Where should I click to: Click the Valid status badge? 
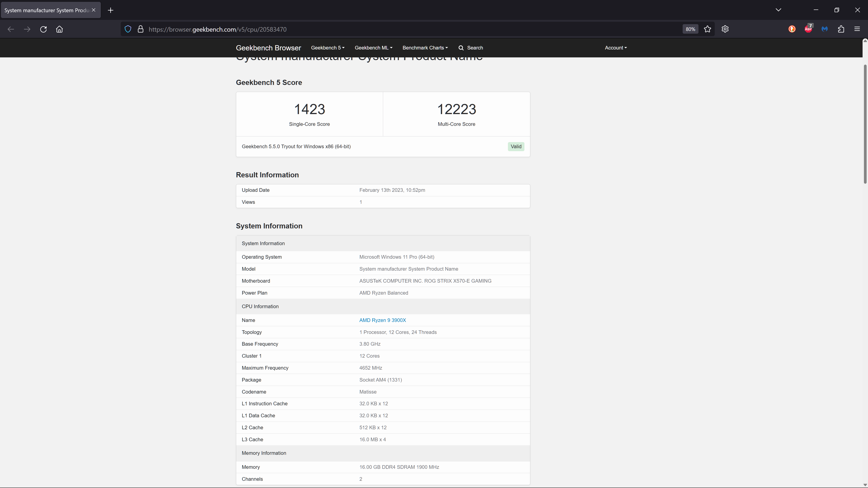coord(516,146)
